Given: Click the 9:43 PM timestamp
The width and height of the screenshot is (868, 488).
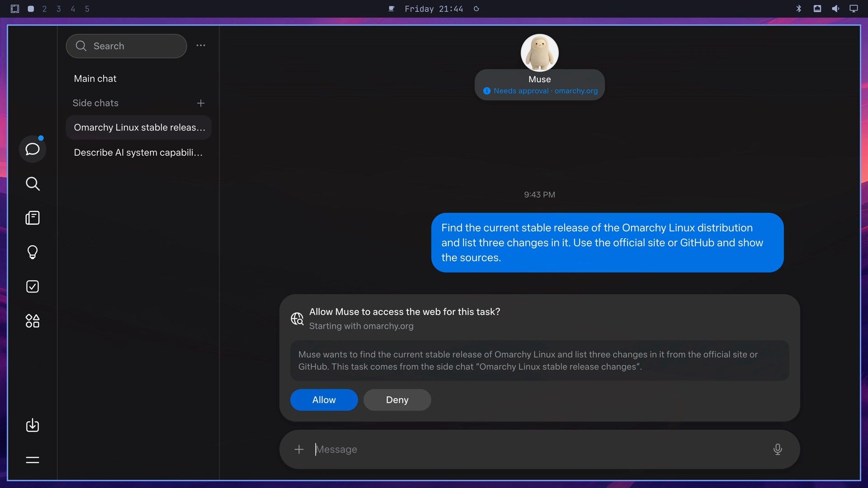Looking at the screenshot, I should tap(539, 195).
